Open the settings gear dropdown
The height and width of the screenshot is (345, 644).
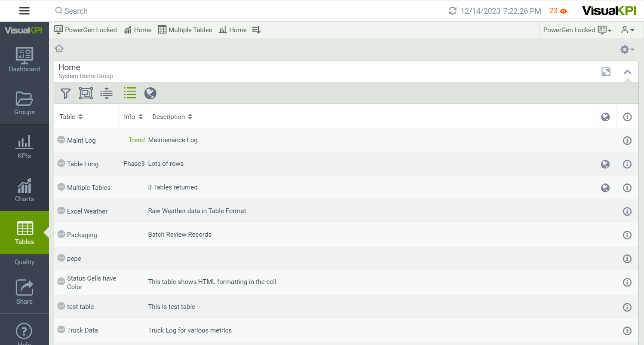click(627, 50)
